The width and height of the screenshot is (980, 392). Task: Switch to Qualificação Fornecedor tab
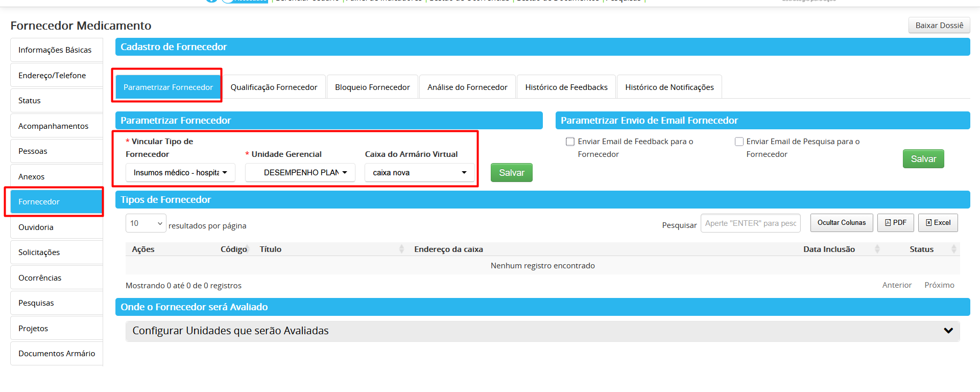pyautogui.click(x=274, y=87)
